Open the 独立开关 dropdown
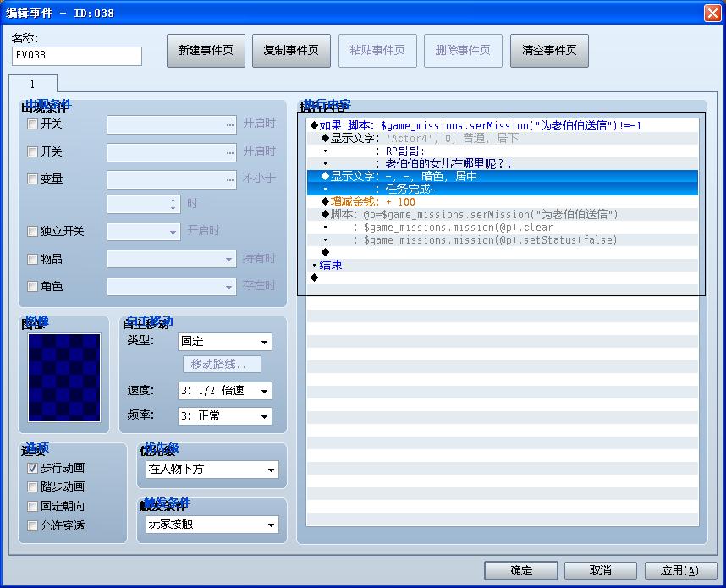 click(x=144, y=232)
